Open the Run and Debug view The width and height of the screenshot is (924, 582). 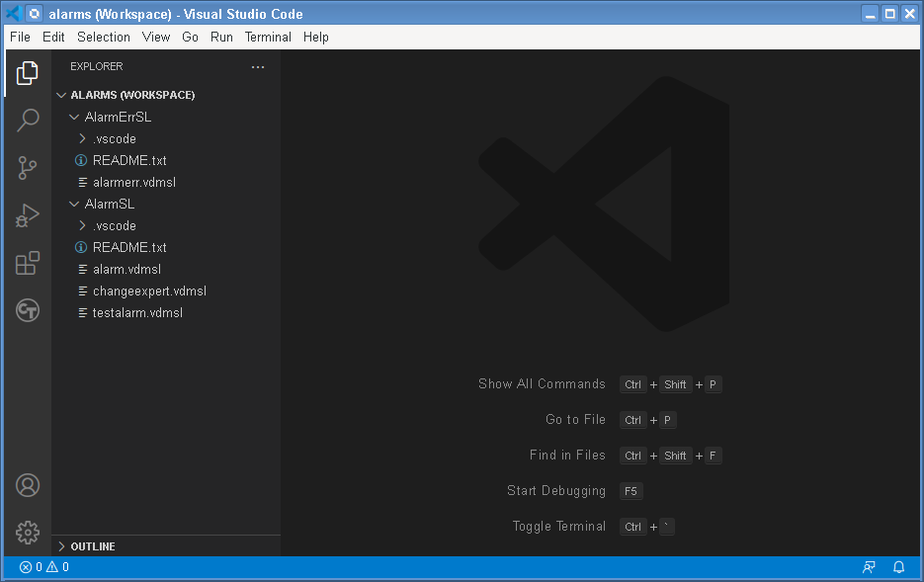[27, 214]
